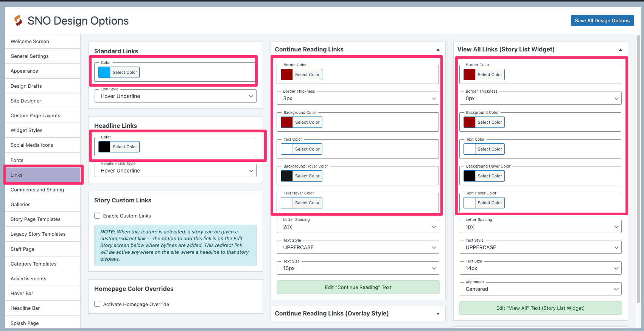
Task: Click Standard Links blue color swatch
Action: (104, 72)
